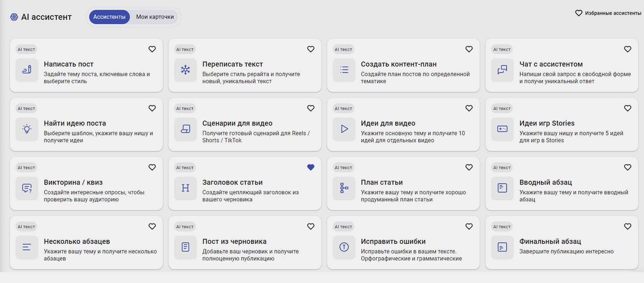Favorite the Идеи для видео card
Screen dimensions: 644x283
click(x=469, y=108)
